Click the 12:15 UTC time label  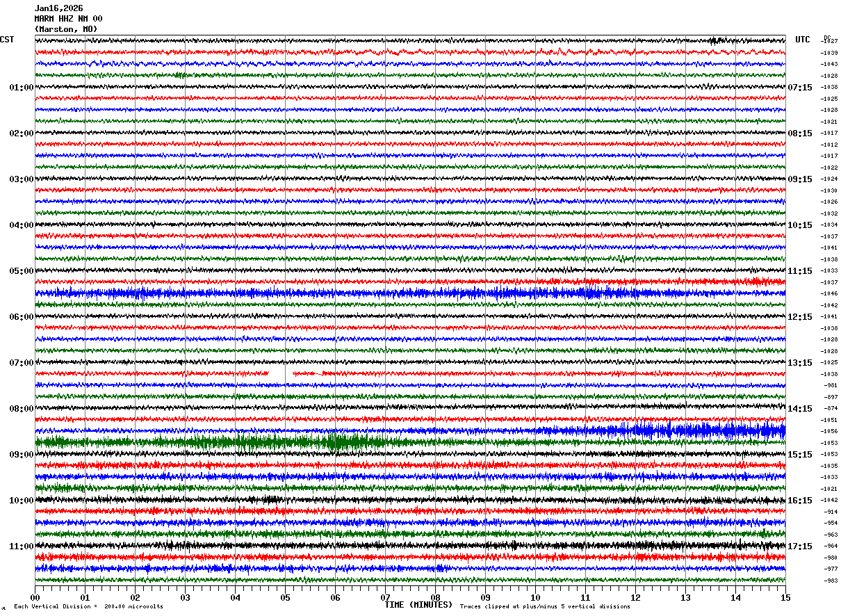click(x=800, y=317)
